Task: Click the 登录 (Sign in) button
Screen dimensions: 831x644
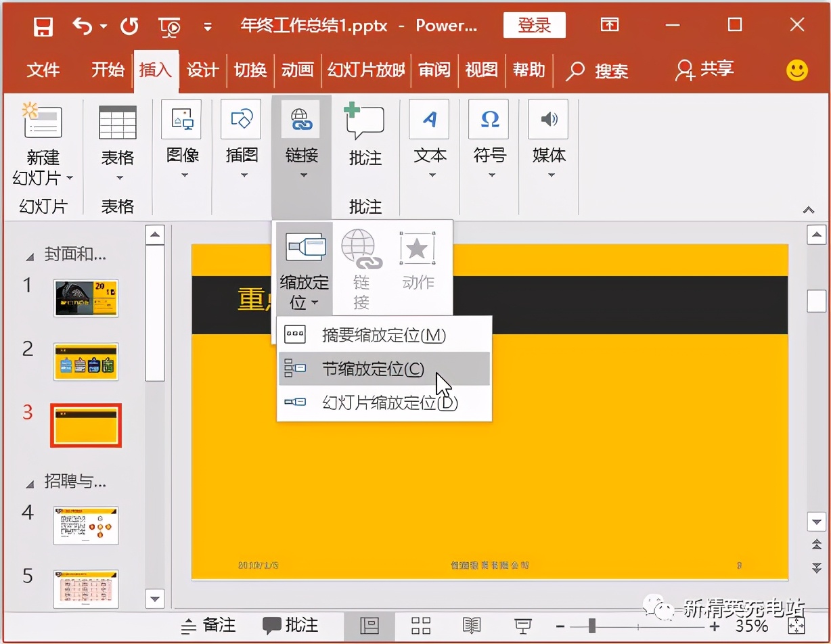Action: click(534, 25)
